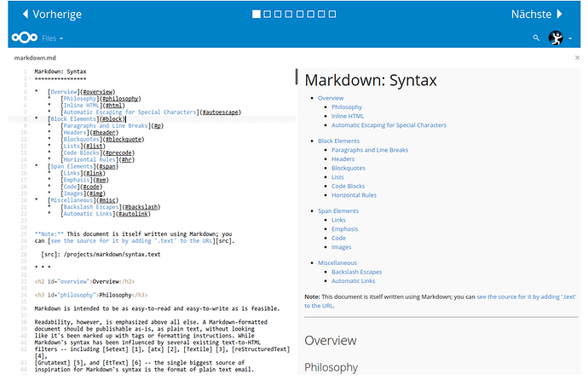Open the Images preview link
The image size is (588, 380).
[x=341, y=247]
